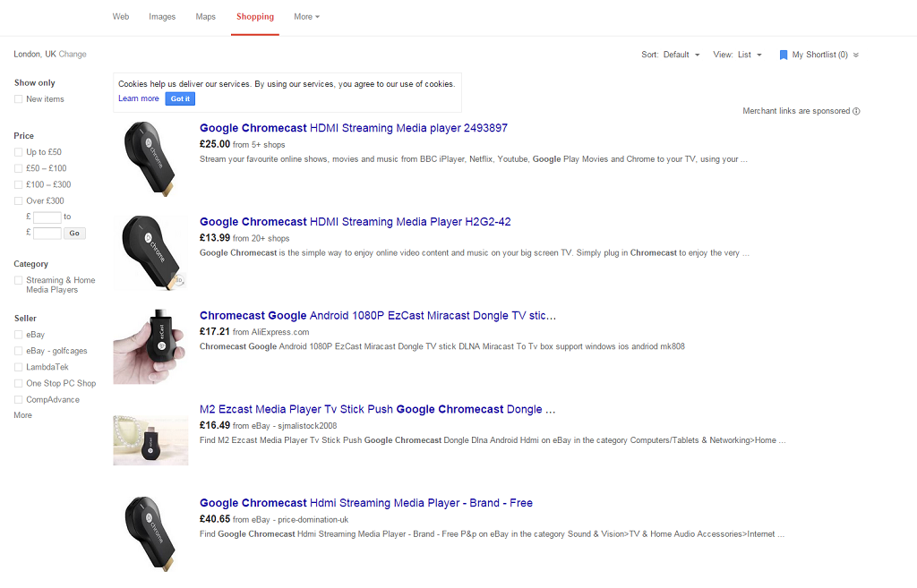Tick the New items checkbox
Image resolution: width=917 pixels, height=588 pixels.
[x=18, y=99]
